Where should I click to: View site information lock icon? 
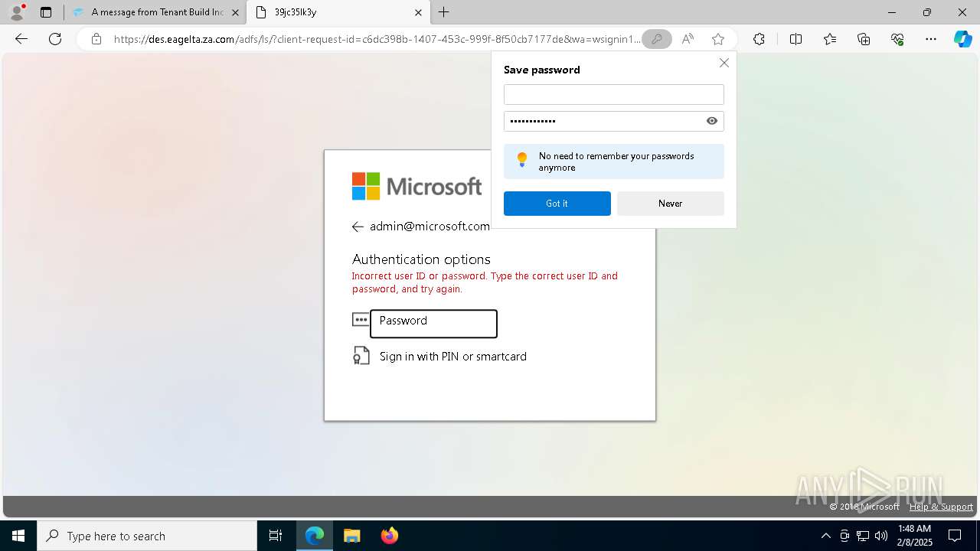click(96, 39)
